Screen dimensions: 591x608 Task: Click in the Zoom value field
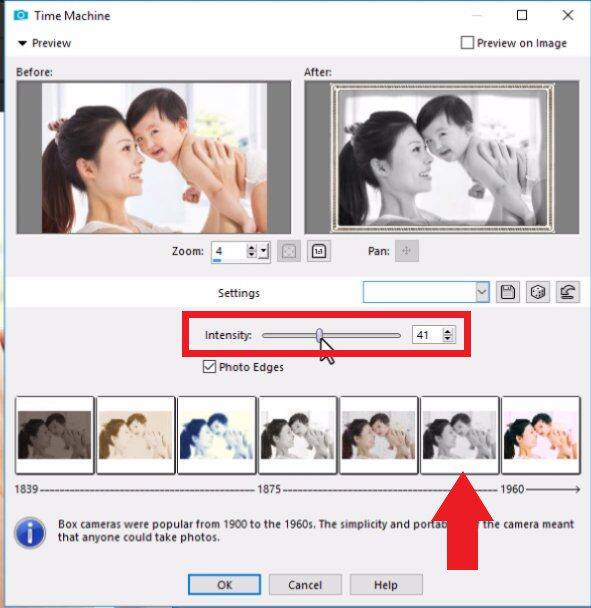(229, 251)
